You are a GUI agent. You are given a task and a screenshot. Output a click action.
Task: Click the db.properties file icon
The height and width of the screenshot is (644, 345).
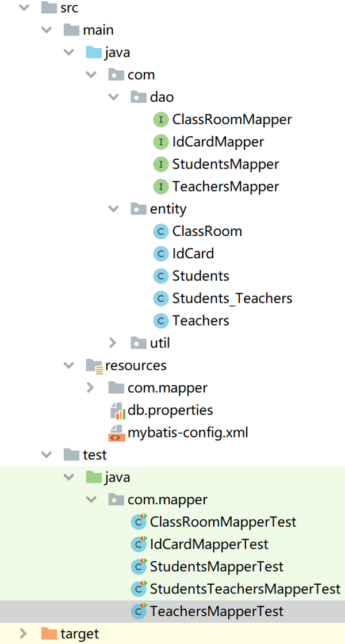(117, 411)
